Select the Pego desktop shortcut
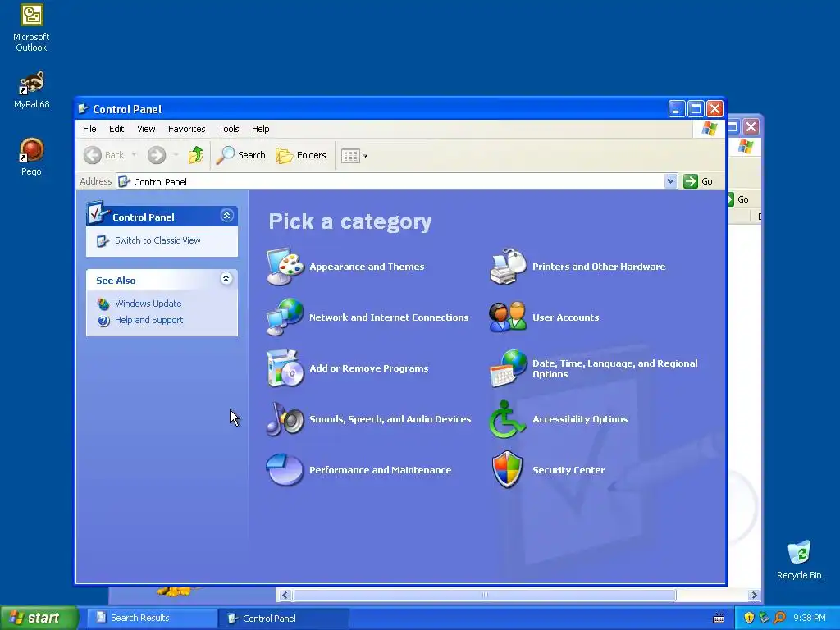The width and height of the screenshot is (840, 630). pos(31,157)
